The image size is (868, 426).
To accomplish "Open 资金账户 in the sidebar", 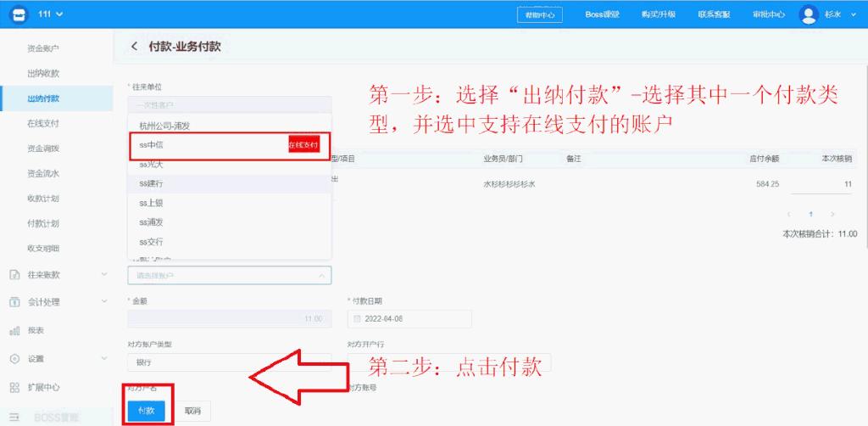I will 43,48.
